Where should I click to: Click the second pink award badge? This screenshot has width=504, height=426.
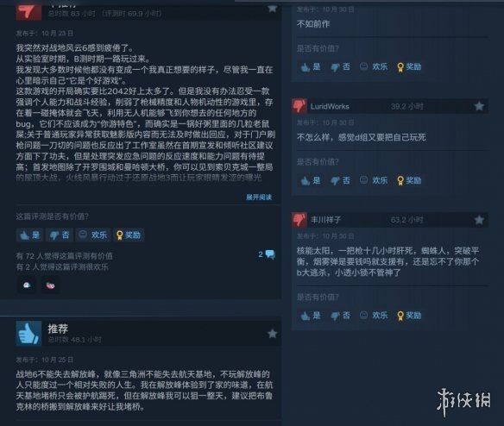coord(50,285)
